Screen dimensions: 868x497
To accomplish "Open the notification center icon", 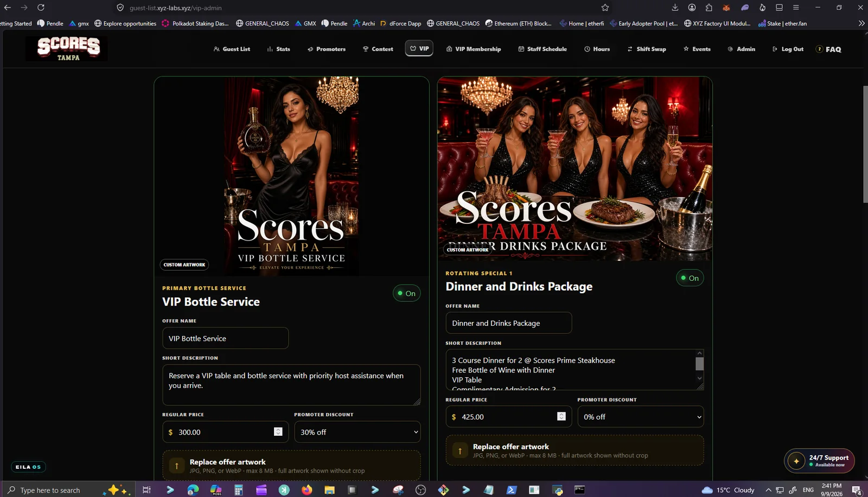I will pyautogui.click(x=857, y=490).
